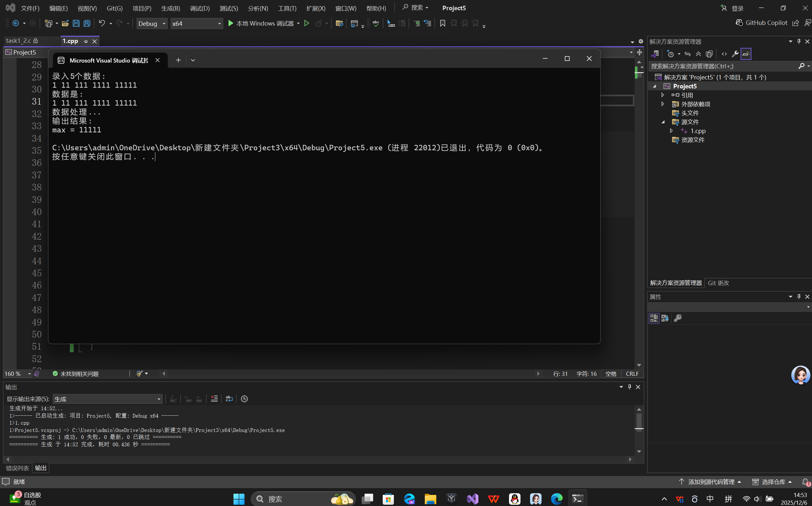The height and width of the screenshot is (506, 812).
Task: Click Collapse All in Solution Explorer
Action: 698,54
